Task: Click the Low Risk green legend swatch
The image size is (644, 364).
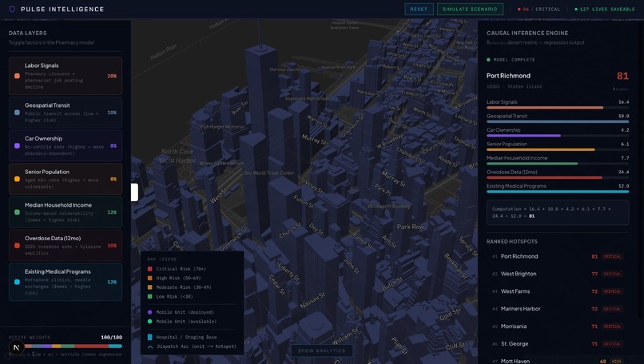Action: (150, 296)
